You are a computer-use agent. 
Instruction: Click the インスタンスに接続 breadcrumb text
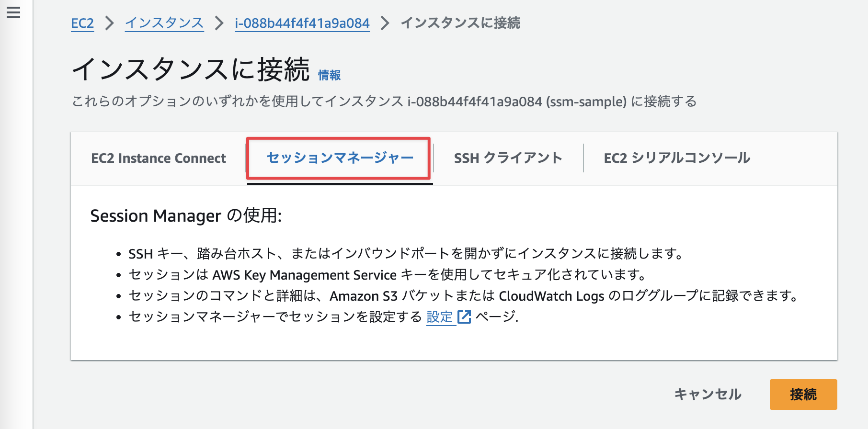pyautogui.click(x=460, y=23)
